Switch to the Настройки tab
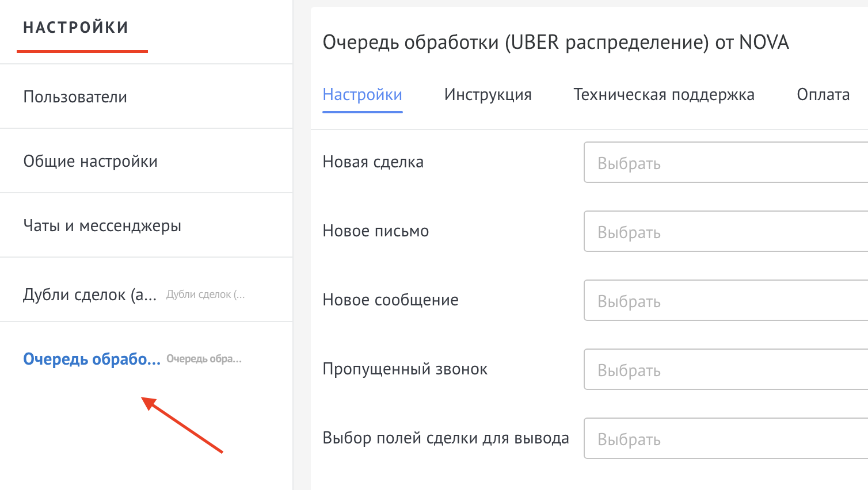The width and height of the screenshot is (868, 490). click(x=362, y=95)
